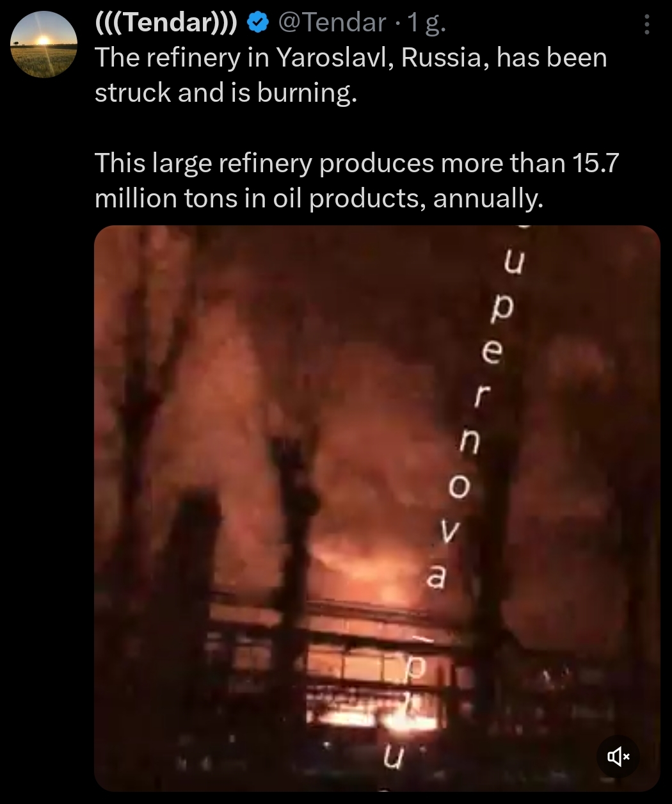Click the '15.7 million tons' sentence
This screenshot has width=672, height=804.
pyautogui.click(x=356, y=181)
